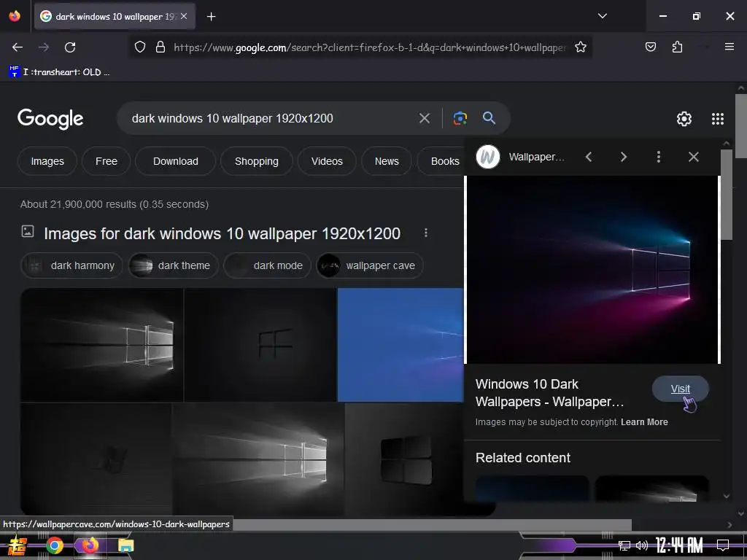Image resolution: width=747 pixels, height=560 pixels.
Task: Open the transheart OLD bookmark
Action: [60, 72]
